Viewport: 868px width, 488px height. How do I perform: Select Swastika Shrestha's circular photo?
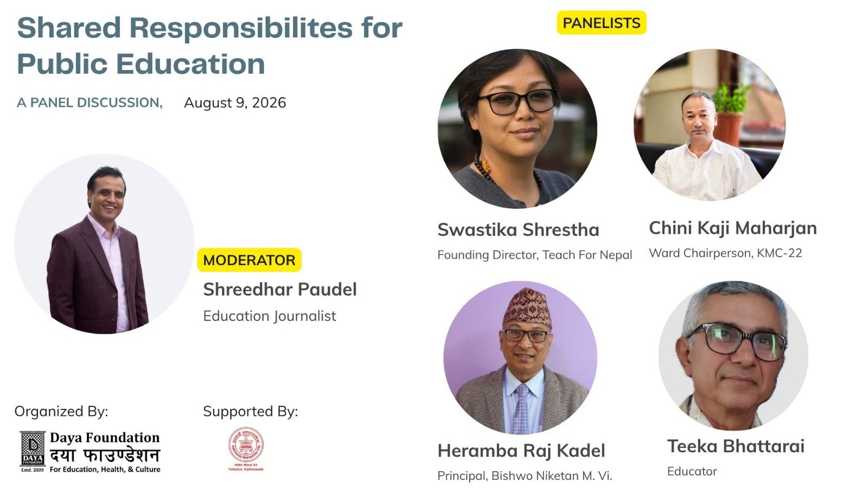[517, 129]
